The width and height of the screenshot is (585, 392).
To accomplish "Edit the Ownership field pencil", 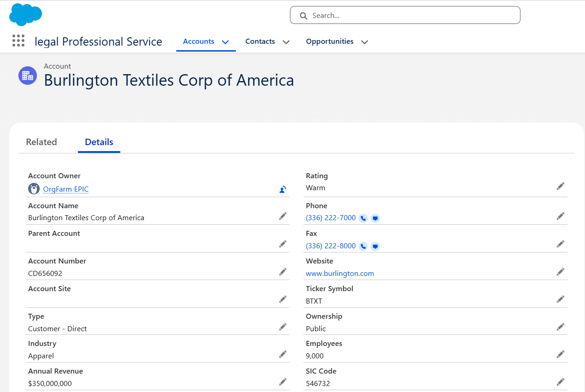I will 561,327.
